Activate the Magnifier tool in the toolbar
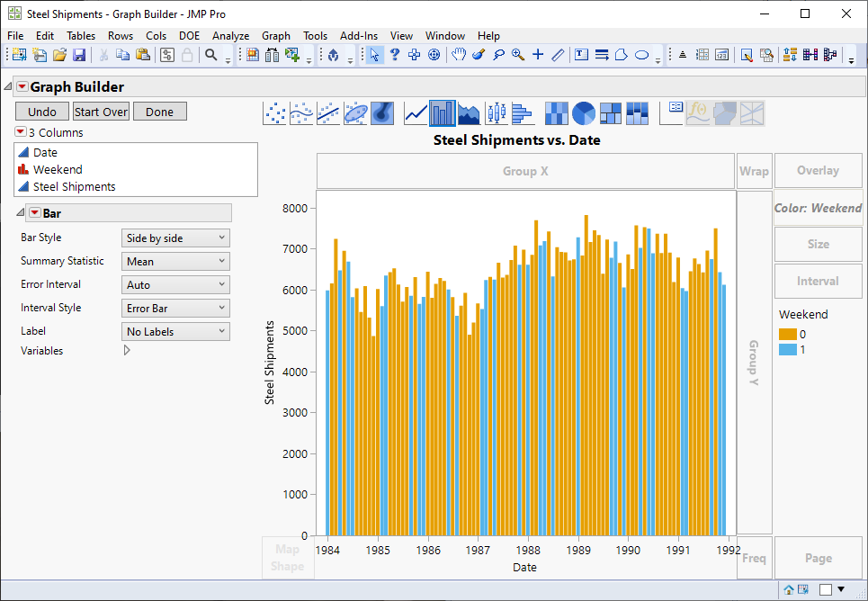868x601 pixels. 516,54
